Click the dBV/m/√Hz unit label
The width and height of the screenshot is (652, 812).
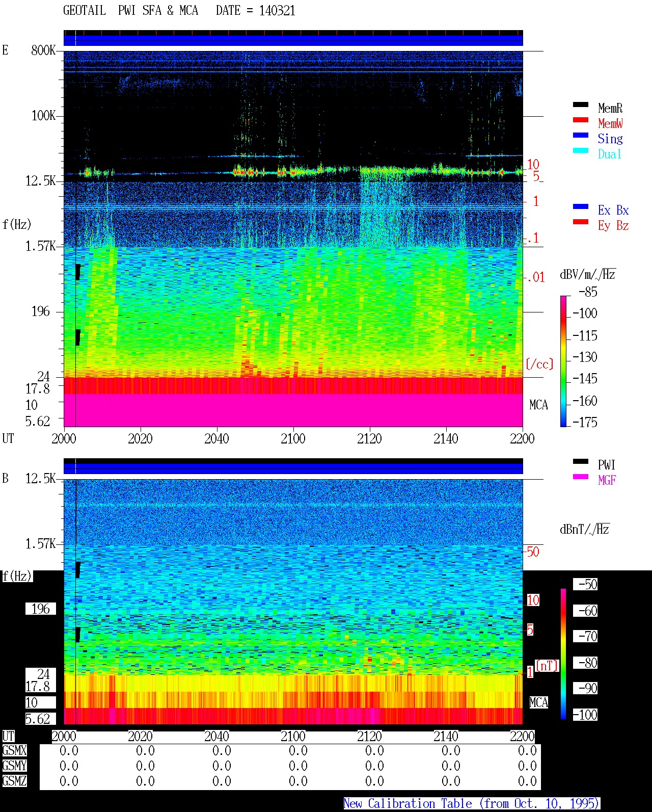[x=588, y=274]
